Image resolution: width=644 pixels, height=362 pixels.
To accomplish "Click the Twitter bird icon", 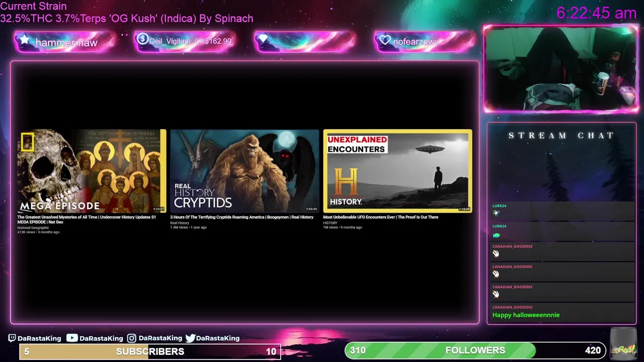I will 190,338.
